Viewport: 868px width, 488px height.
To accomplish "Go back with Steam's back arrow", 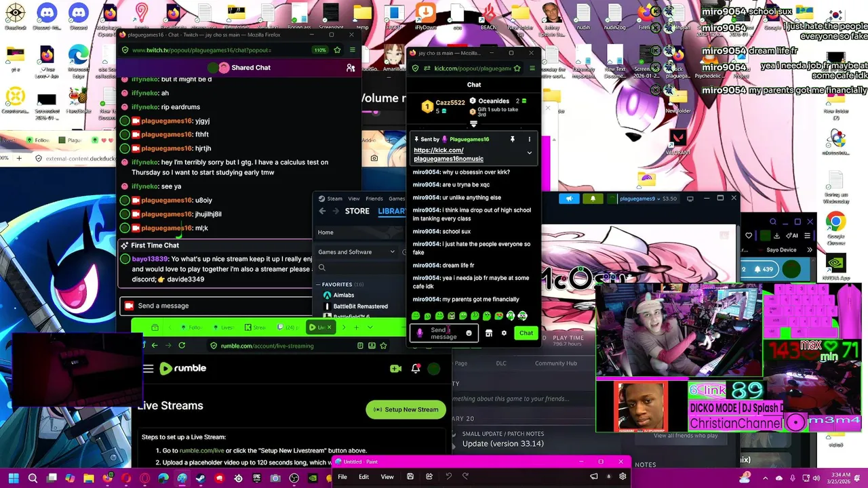I will click(x=323, y=211).
